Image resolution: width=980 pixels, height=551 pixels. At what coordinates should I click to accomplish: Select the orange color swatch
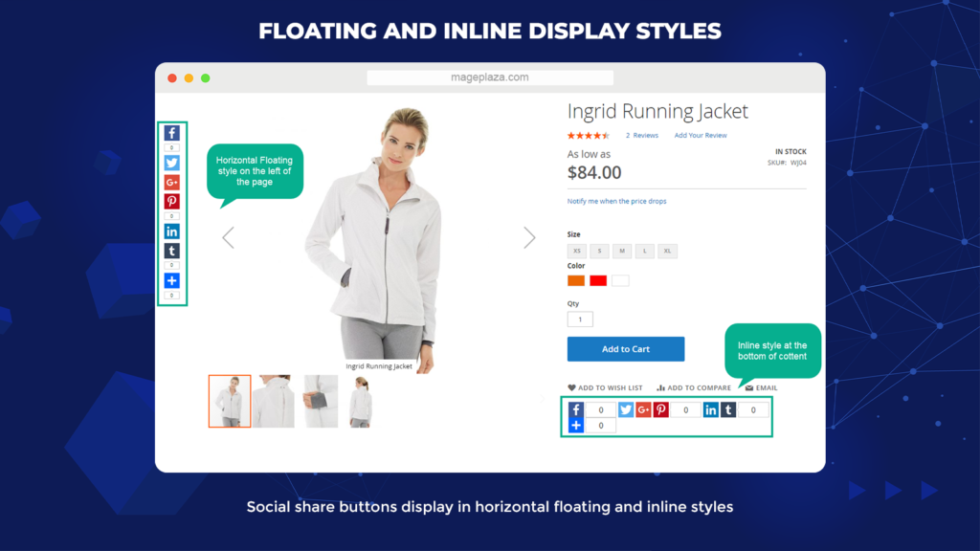point(576,280)
